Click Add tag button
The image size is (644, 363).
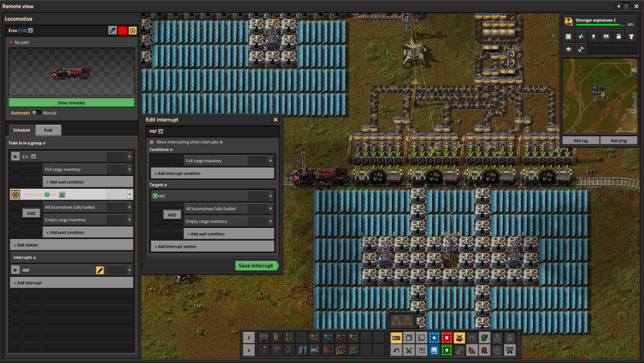coord(581,141)
